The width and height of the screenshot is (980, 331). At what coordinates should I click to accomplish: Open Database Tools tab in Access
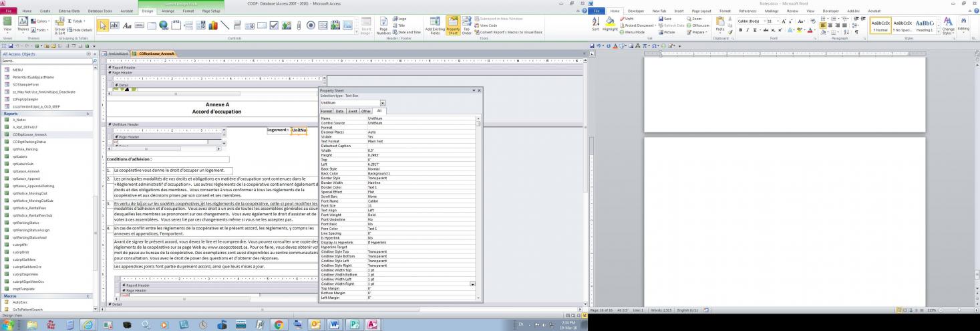pyautogui.click(x=100, y=11)
